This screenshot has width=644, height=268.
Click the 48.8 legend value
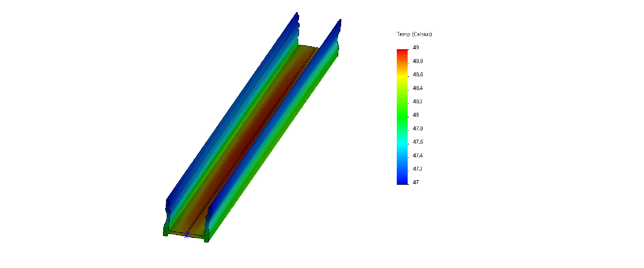click(418, 61)
